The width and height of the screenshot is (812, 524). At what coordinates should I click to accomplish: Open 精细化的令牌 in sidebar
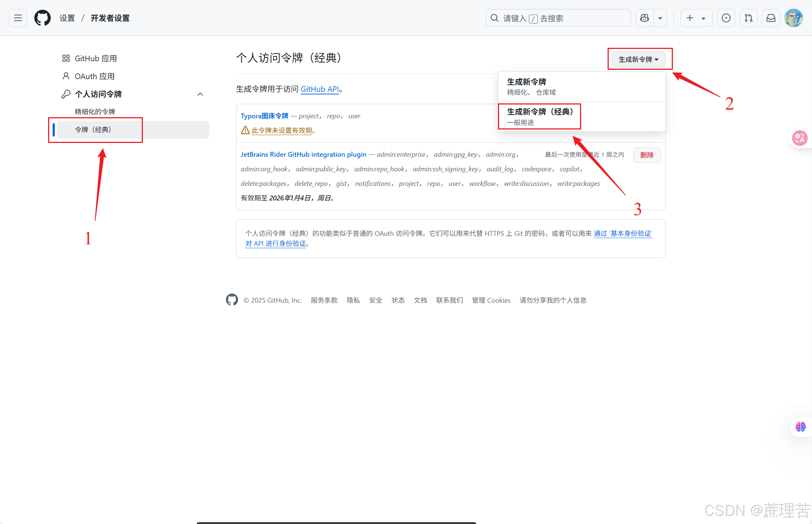tap(95, 112)
